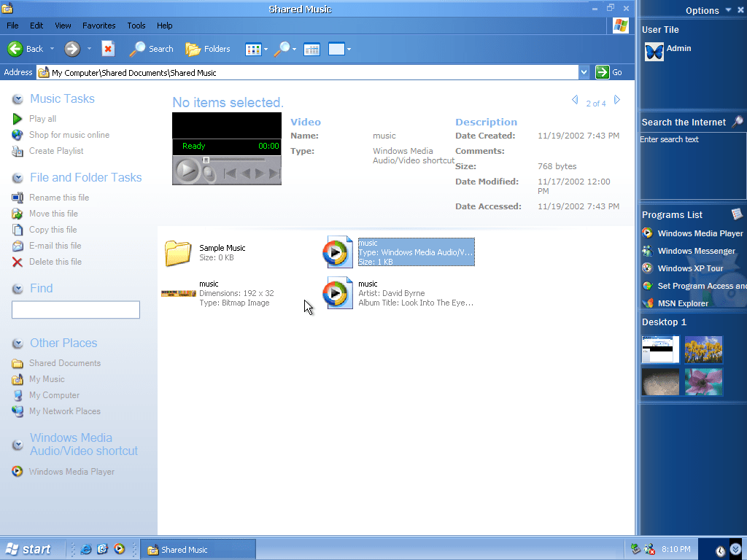747x560 pixels.
Task: Open the Folders pane from toolbar
Action: (207, 49)
